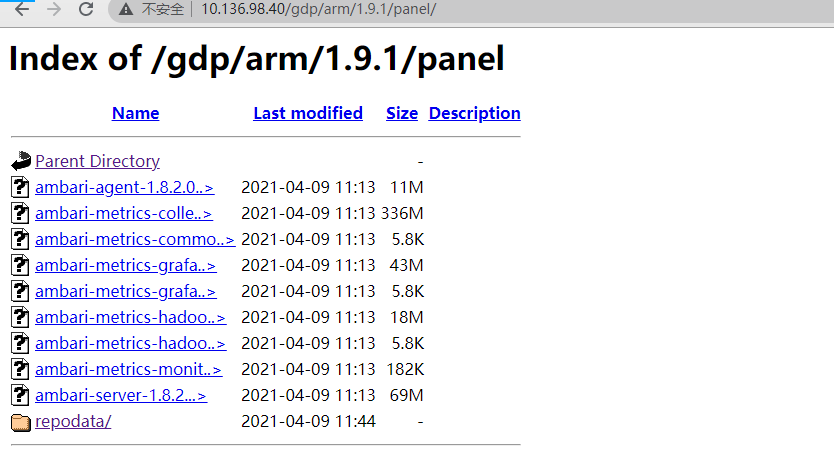
Task: Click the browser back arrow
Action: tap(22, 9)
